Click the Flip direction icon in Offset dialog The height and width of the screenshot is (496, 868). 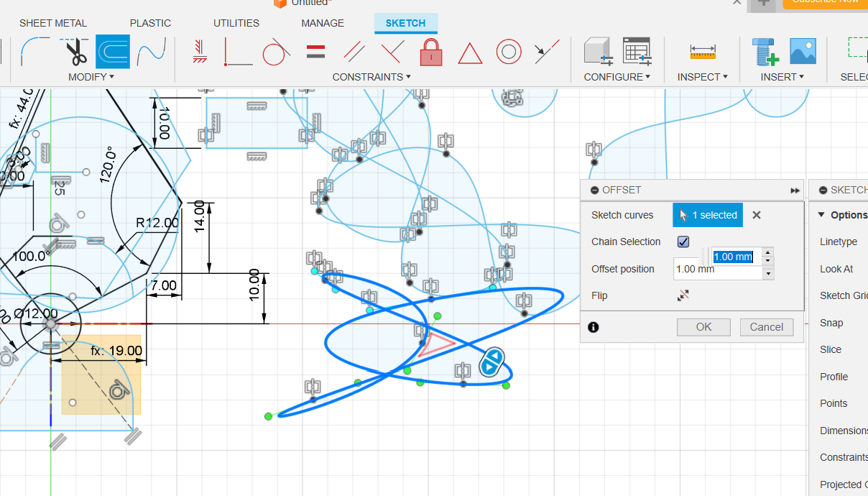[x=683, y=295]
